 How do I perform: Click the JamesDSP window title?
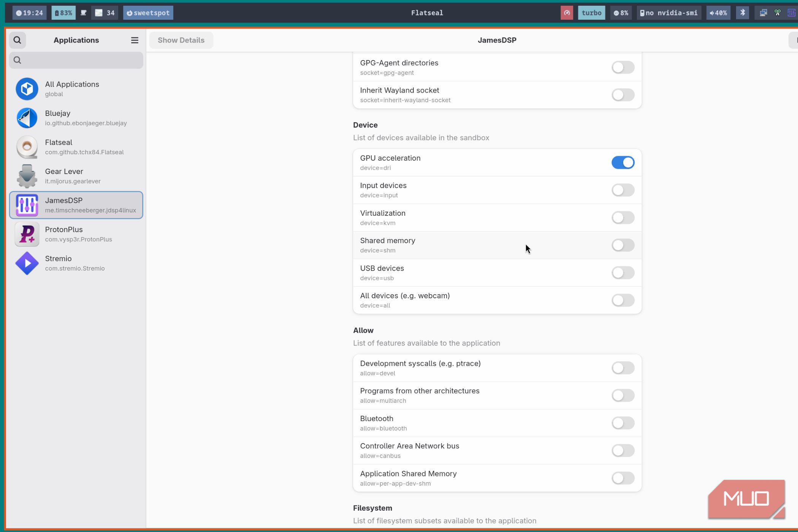tap(497, 40)
